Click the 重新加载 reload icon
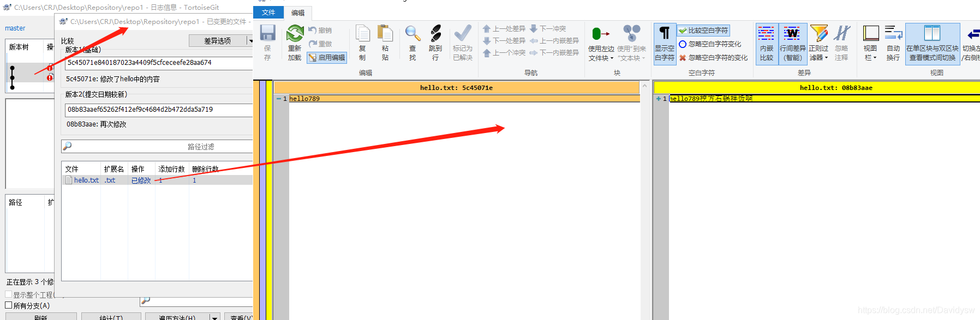980x320 pixels. 295,33
